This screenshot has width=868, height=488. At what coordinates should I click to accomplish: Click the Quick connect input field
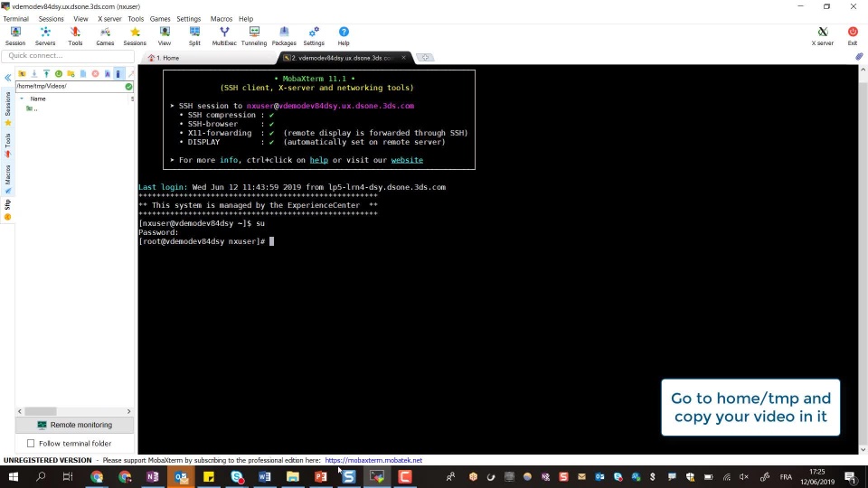(68, 56)
